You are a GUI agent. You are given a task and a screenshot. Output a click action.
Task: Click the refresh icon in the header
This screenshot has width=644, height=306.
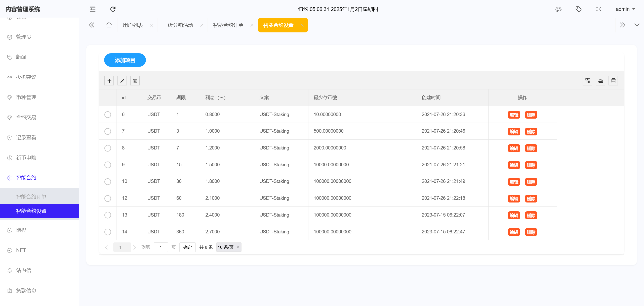113,9
